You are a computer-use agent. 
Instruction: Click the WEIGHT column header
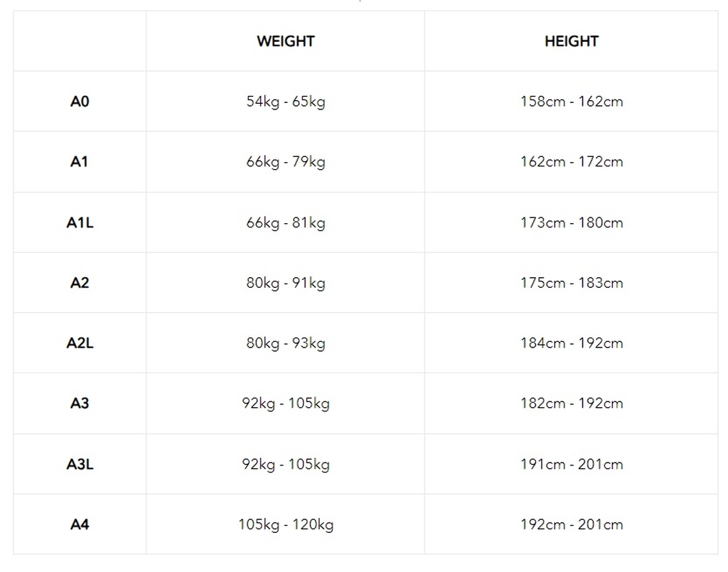[286, 41]
